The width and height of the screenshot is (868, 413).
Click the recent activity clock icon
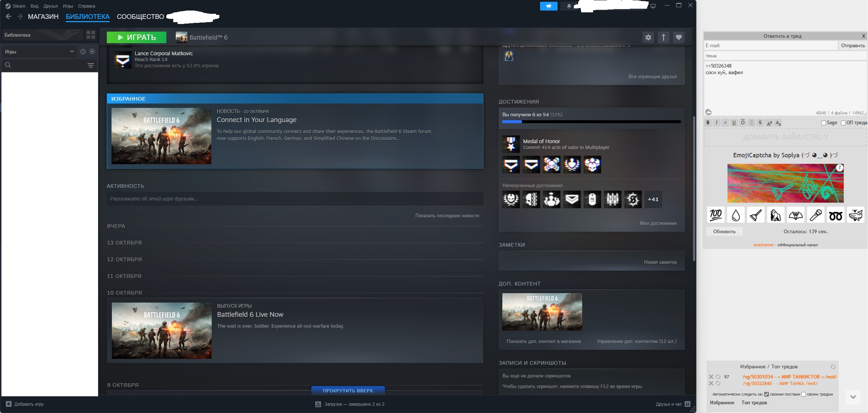coord(83,52)
